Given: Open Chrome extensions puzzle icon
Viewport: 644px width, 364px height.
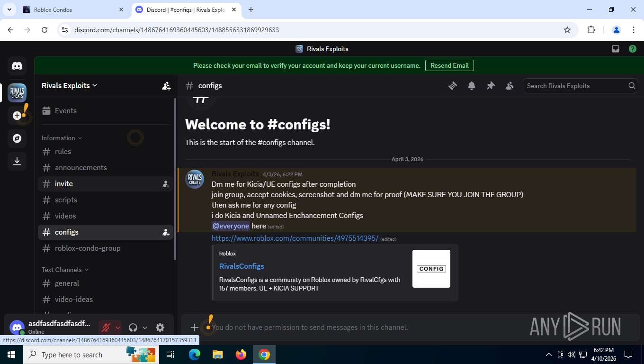Looking at the screenshot, I should click(591, 30).
